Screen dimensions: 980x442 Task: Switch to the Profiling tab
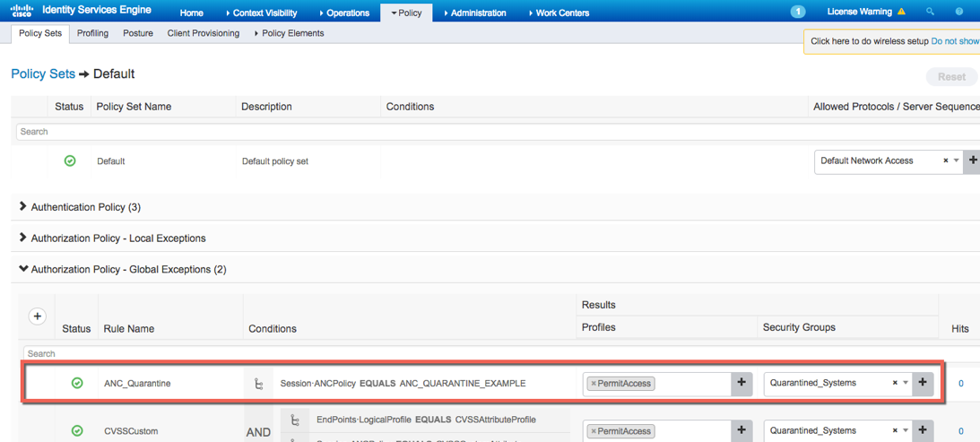pyautogui.click(x=92, y=34)
